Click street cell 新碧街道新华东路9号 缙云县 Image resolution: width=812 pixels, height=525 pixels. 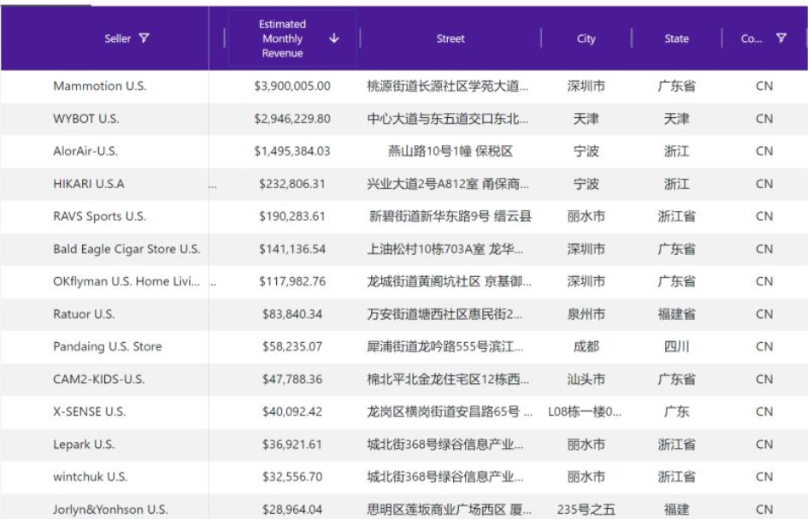click(x=450, y=216)
